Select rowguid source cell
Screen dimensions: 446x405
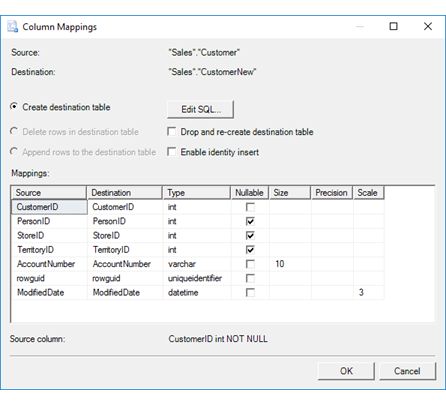click(x=49, y=278)
